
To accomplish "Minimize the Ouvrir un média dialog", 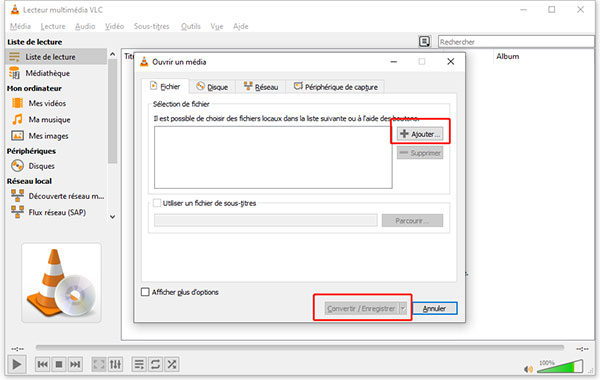I will pos(394,62).
